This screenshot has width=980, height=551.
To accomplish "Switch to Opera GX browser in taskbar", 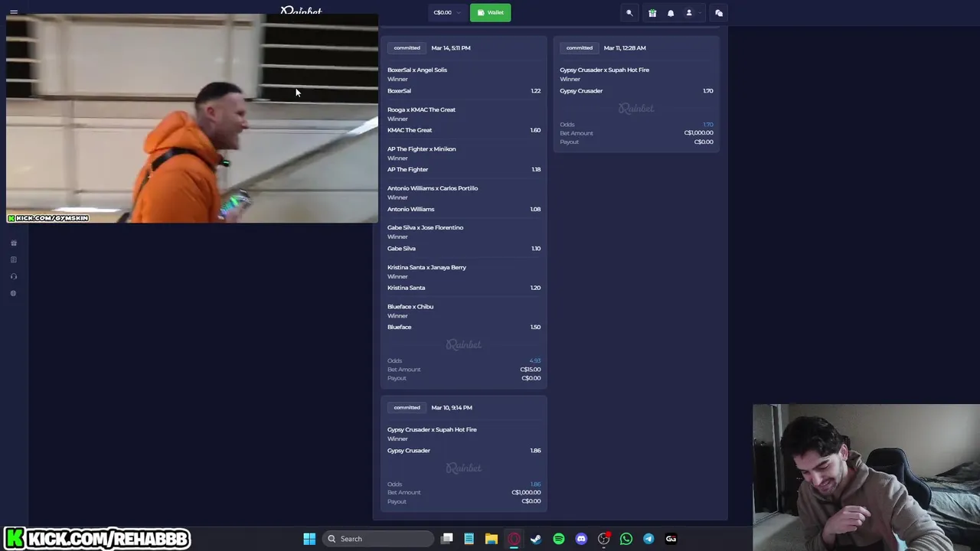I will 514,539.
